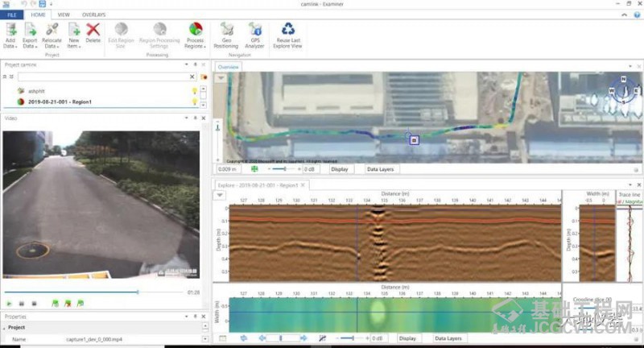
Task: Click Reuse Last Explore View
Action: click(288, 29)
